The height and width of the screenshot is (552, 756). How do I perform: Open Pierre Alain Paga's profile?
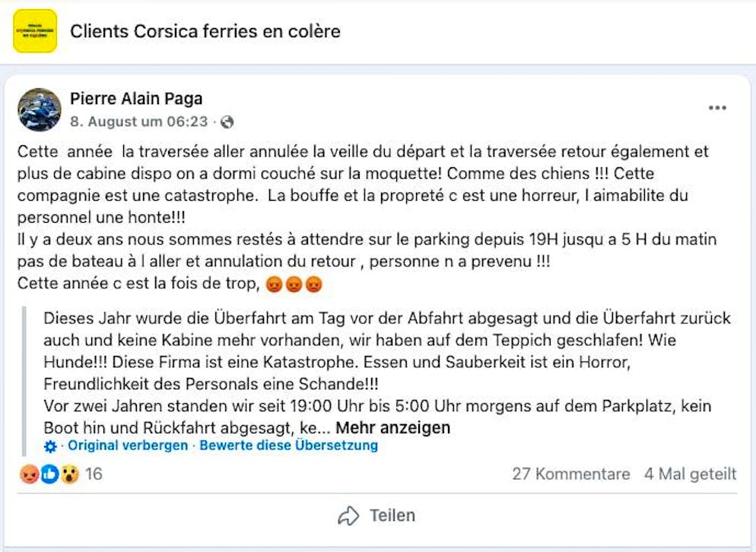coord(137,98)
